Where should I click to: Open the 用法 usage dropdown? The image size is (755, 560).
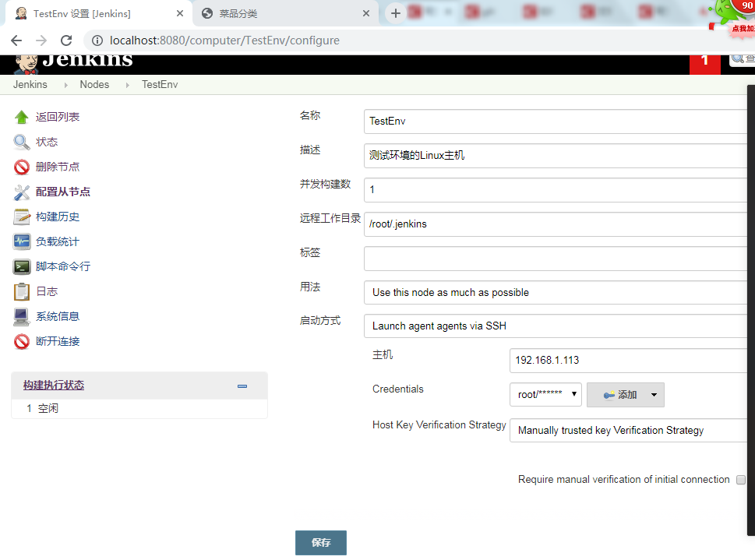click(x=545, y=292)
